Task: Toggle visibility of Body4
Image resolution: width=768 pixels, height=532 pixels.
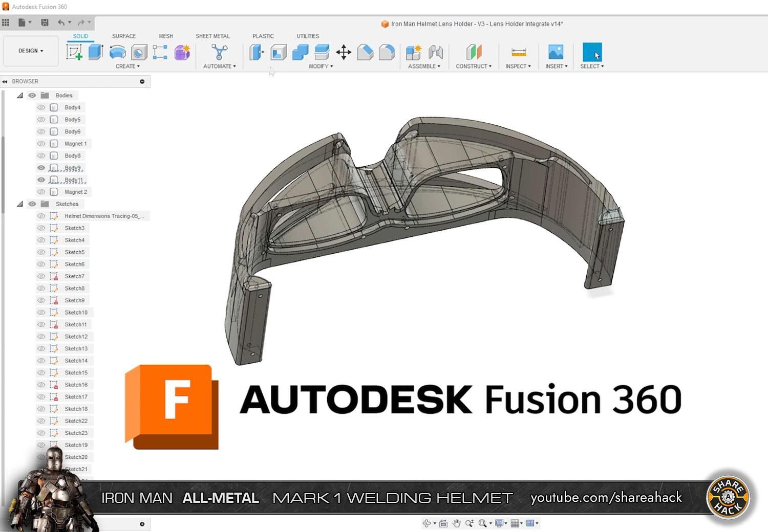Action: click(41, 107)
